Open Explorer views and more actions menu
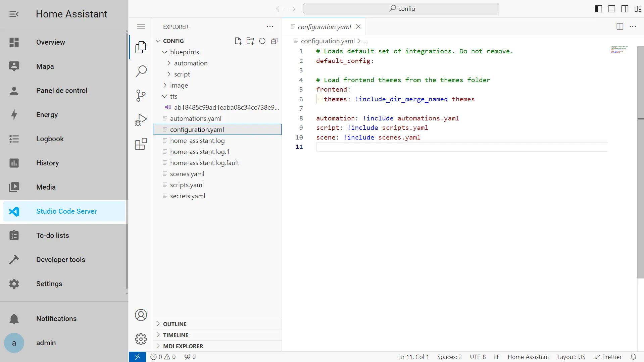This screenshot has width=644, height=362. pyautogui.click(x=270, y=27)
